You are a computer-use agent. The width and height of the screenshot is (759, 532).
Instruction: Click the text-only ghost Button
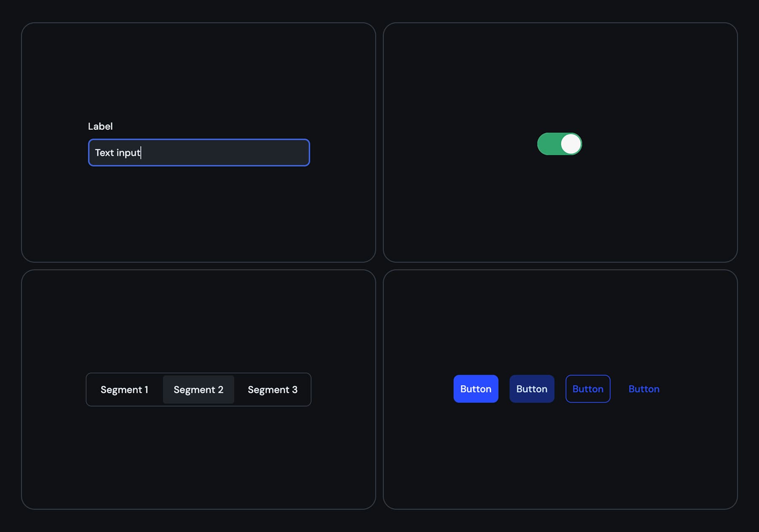(x=643, y=388)
